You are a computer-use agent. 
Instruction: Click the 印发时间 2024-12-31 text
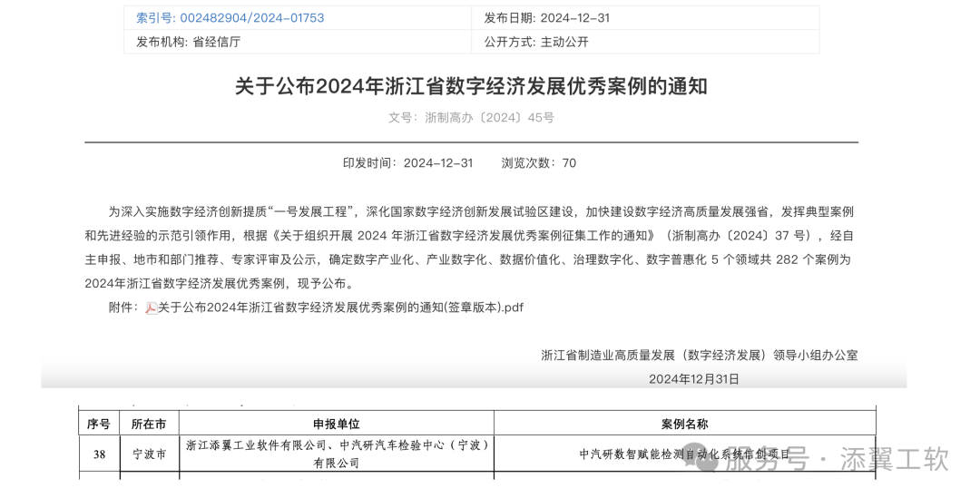[407, 163]
